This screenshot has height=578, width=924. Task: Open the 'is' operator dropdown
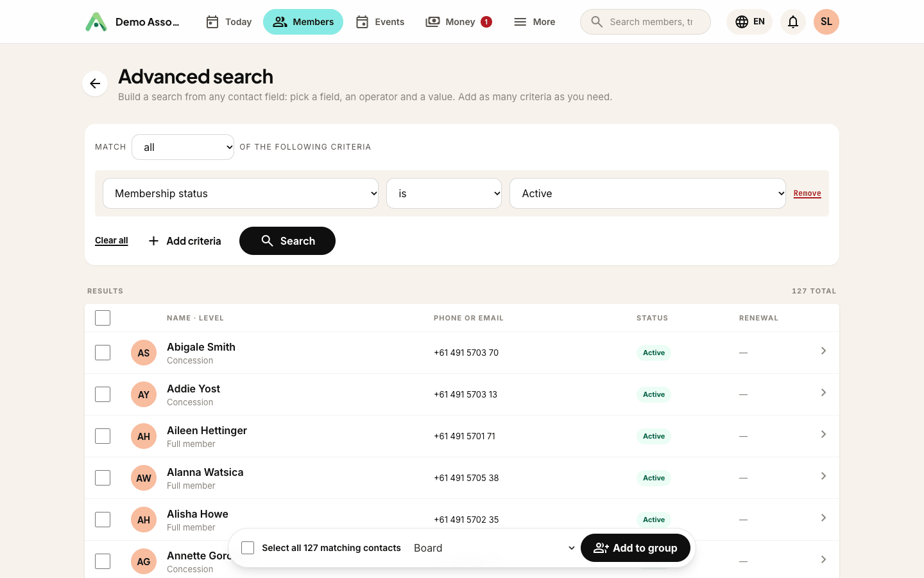pos(444,193)
